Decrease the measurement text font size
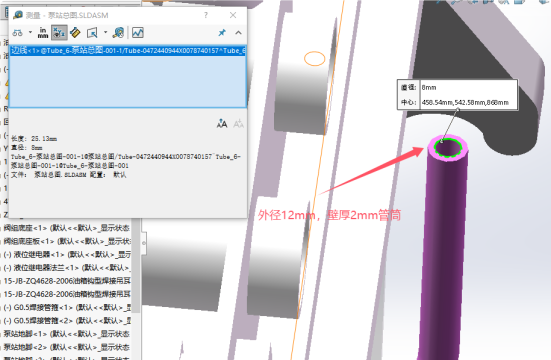Image resolution: width=551 pixels, height=360 pixels. point(238,124)
